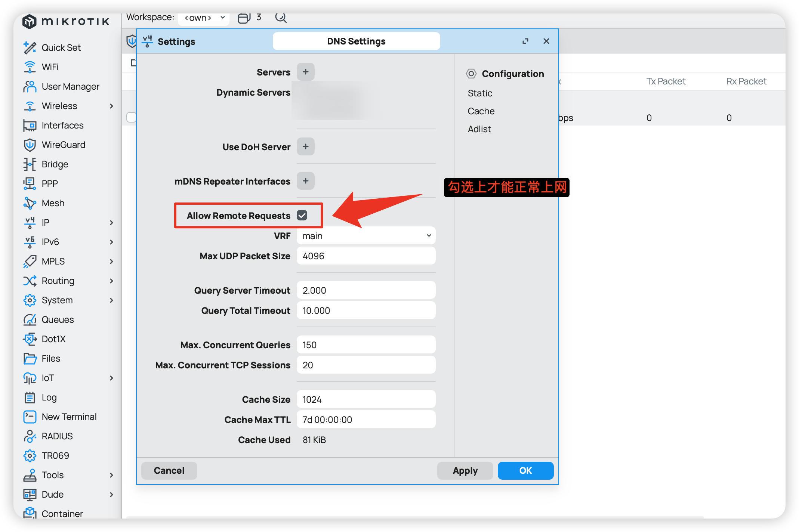The height and width of the screenshot is (532, 799).
Task: Open Cache configuration entry
Action: click(481, 111)
